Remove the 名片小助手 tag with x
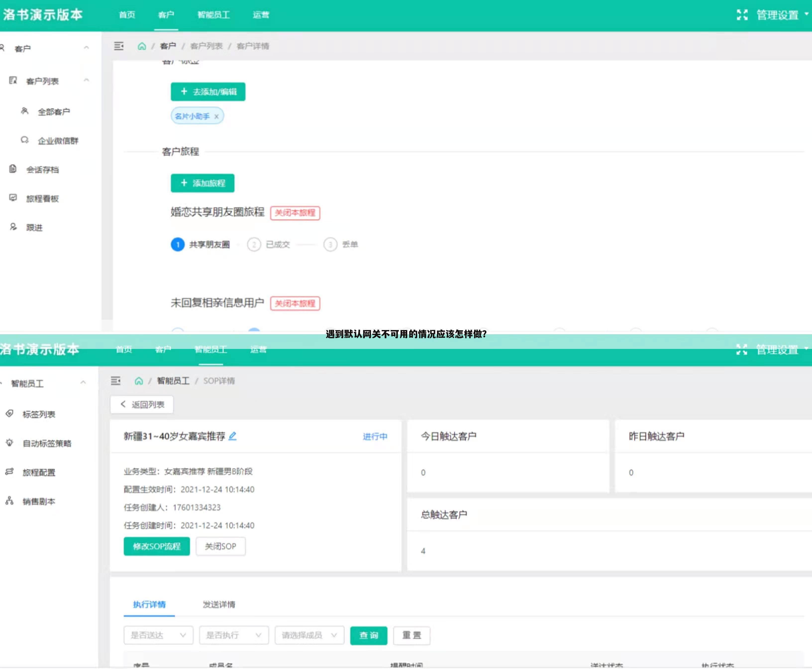 coord(217,116)
